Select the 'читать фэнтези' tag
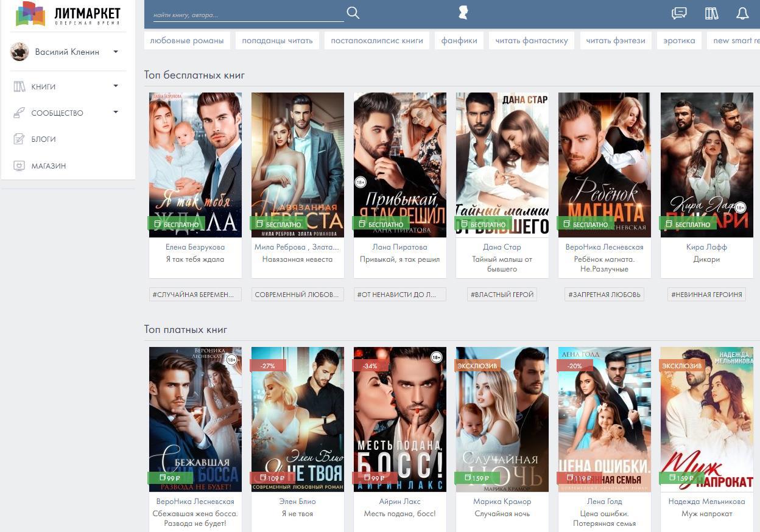The width and height of the screenshot is (760, 532). 615,41
